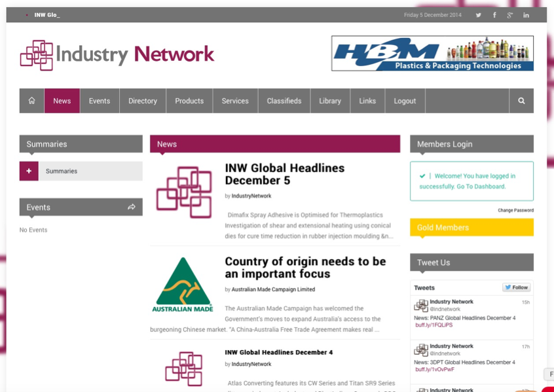Screen dimensions: 554x392
Task: Go to the Products menu
Action: point(189,101)
